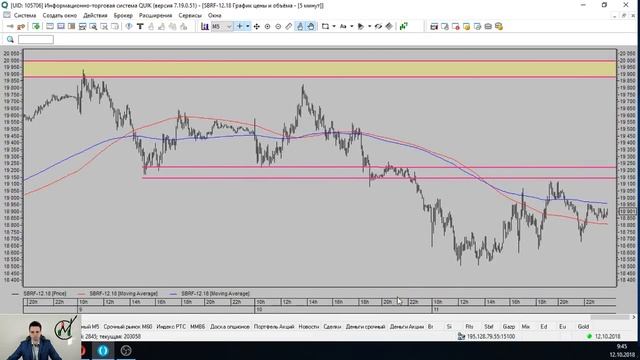Open the Брокер menu
Image resolution: width=640 pixels, height=360 pixels.
tap(123, 15)
